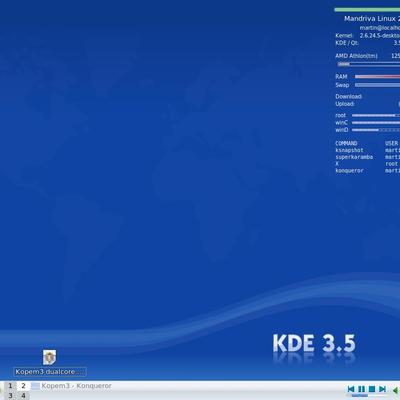
Task: Switch to virtual desktop 4 in pager
Action: (23, 396)
